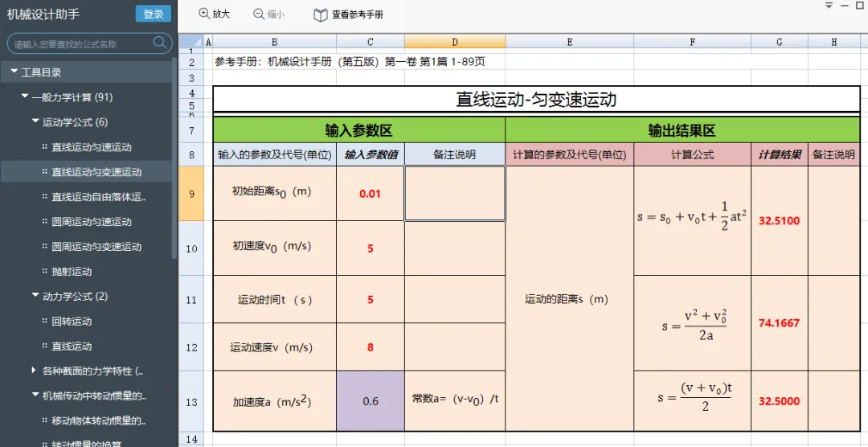Click the 缩小 zoom-out magnifier icon
This screenshot has width=868, height=447.
(x=259, y=14)
